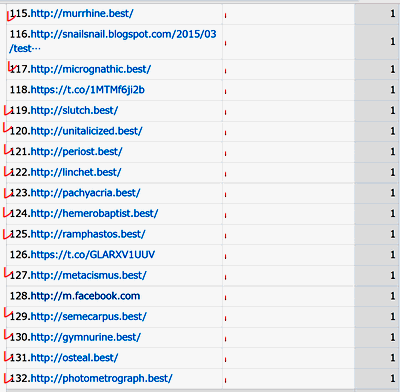Open the ramphastos.best link
The width and height of the screenshot is (400, 392).
[88, 234]
